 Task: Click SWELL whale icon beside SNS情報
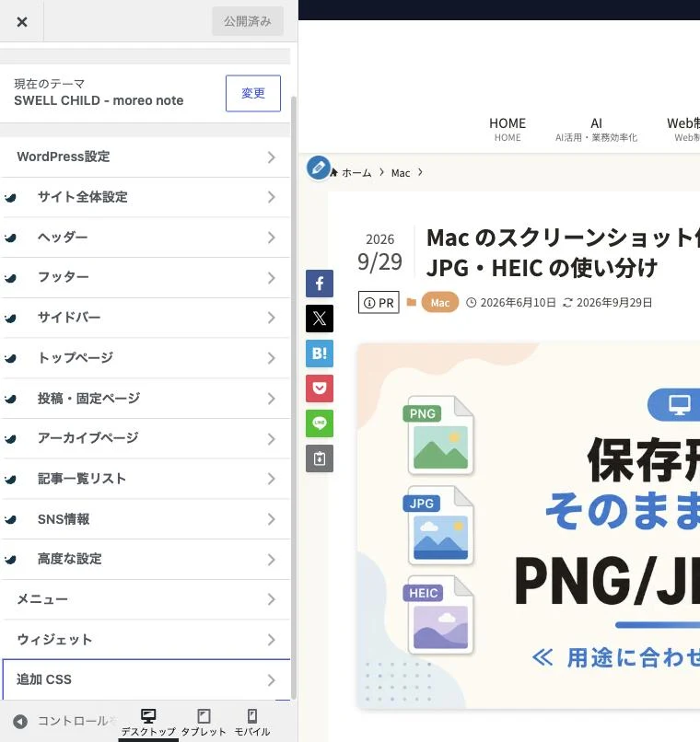coord(10,519)
